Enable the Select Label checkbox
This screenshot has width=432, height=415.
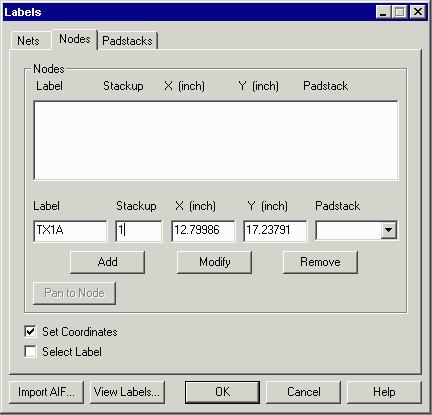point(30,352)
